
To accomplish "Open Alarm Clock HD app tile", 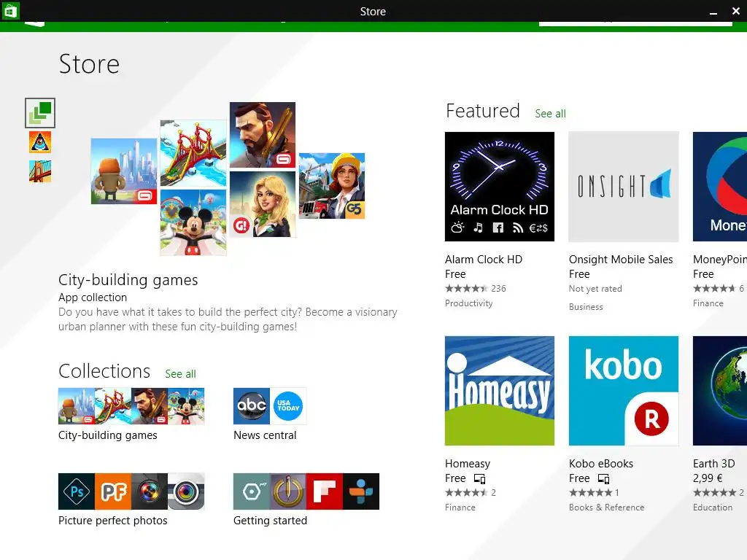I will (x=499, y=187).
